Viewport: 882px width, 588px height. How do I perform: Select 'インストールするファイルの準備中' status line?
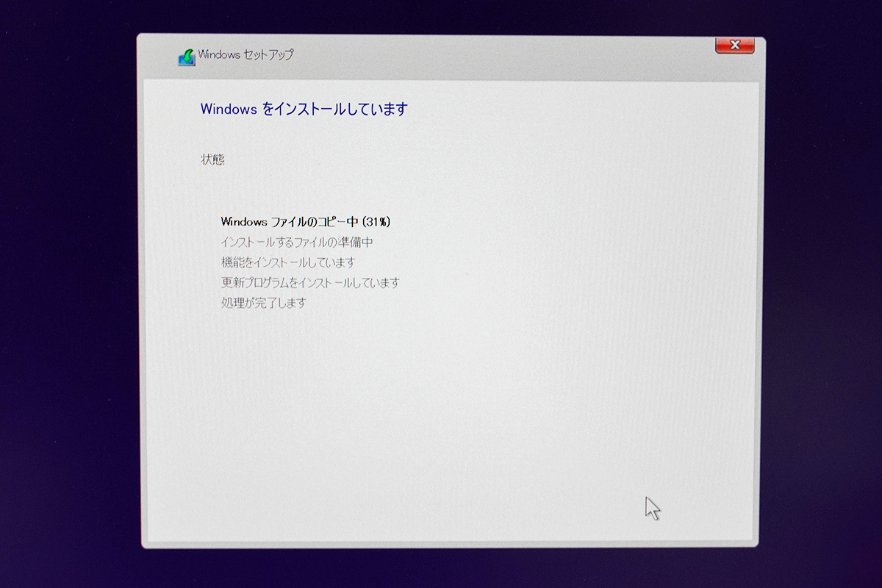[x=297, y=242]
